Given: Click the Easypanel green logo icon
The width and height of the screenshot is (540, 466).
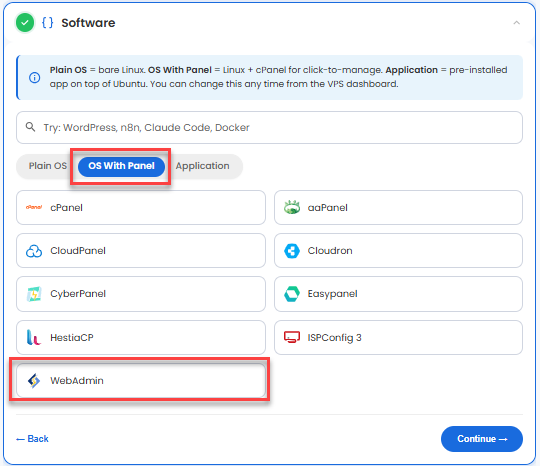Looking at the screenshot, I should (292, 294).
